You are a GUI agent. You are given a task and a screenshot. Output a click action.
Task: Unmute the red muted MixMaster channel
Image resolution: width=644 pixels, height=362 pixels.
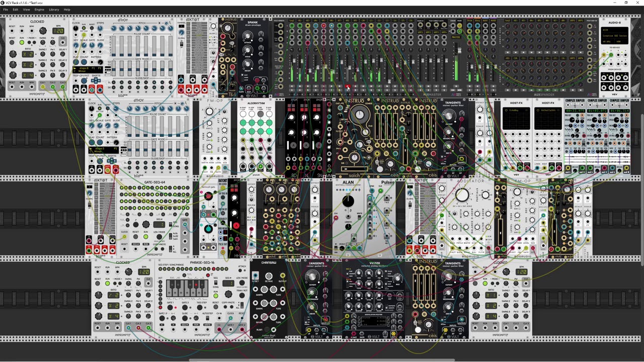point(348,86)
